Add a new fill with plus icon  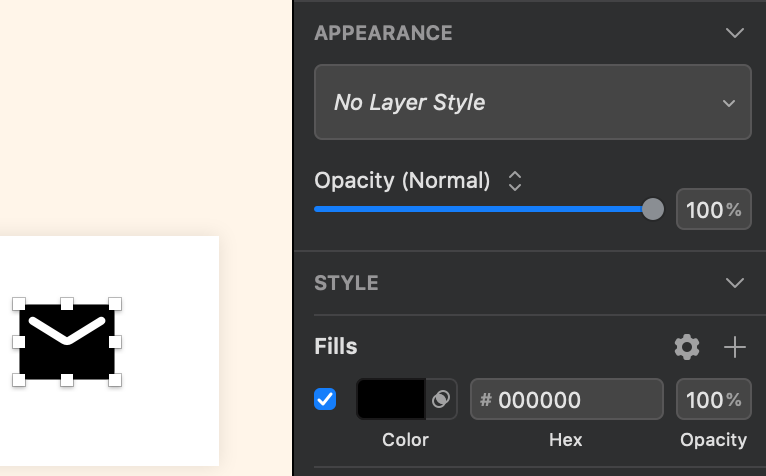[735, 347]
